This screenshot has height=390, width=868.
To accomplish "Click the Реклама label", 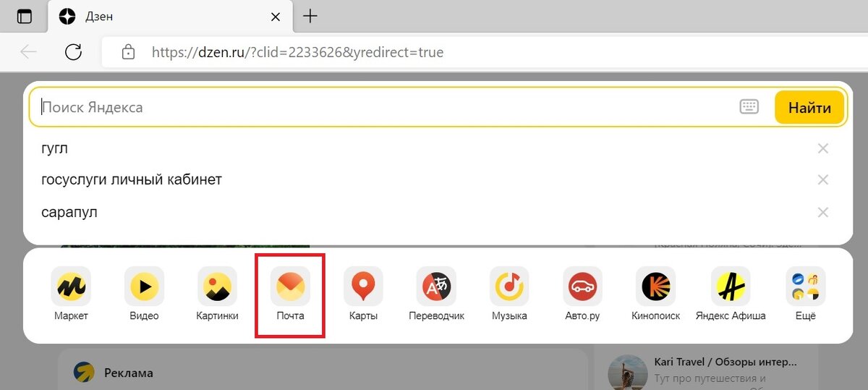I will pos(129,373).
